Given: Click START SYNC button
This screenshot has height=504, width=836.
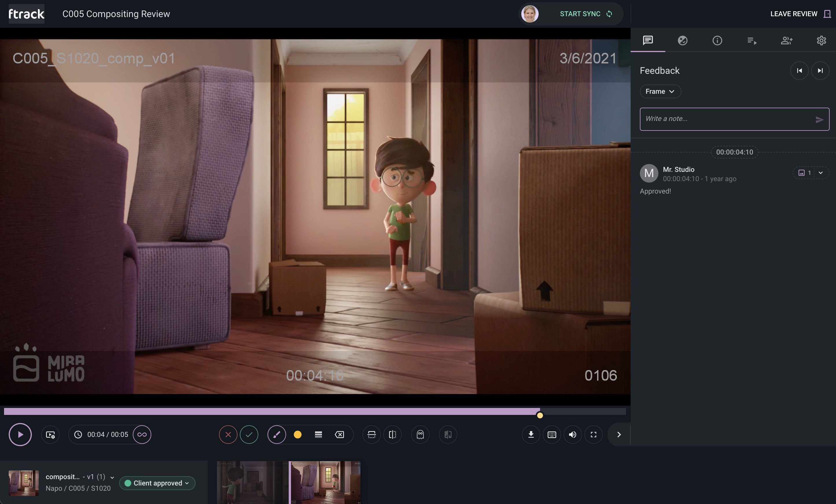Looking at the screenshot, I should point(586,14).
